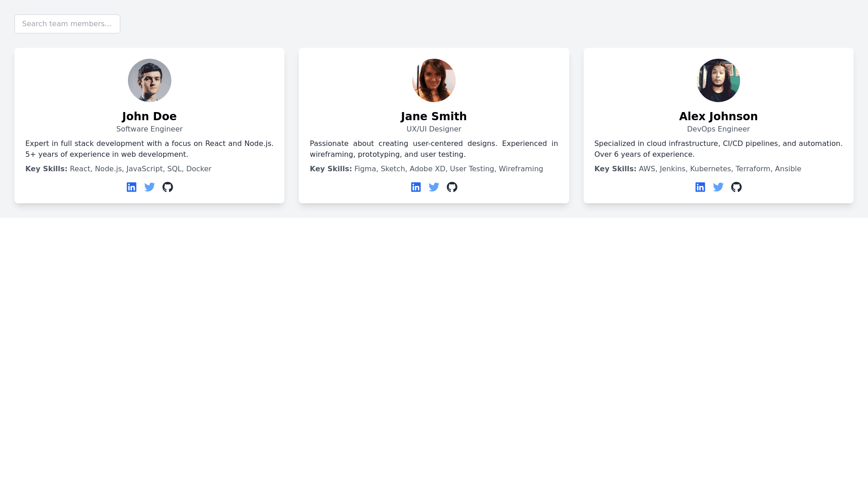This screenshot has height=488, width=868.
Task: Click the DevOps Engineer role text
Action: point(718,129)
